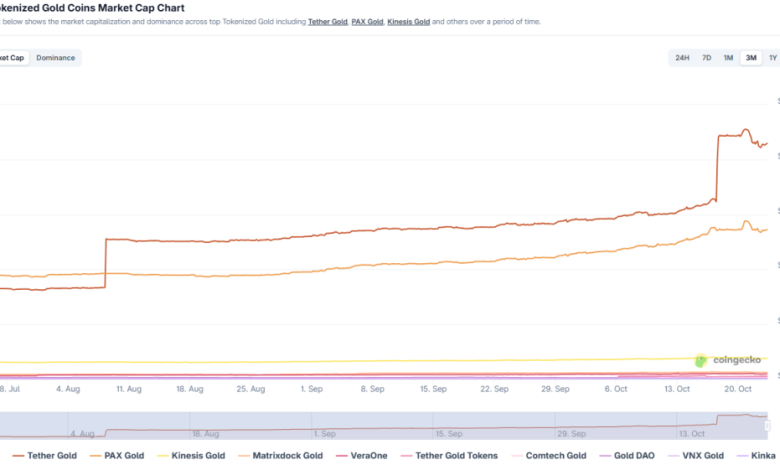Image resolution: width=780 pixels, height=470 pixels.
Task: Click the CoinGecko watermark logo icon
Action: [701, 359]
